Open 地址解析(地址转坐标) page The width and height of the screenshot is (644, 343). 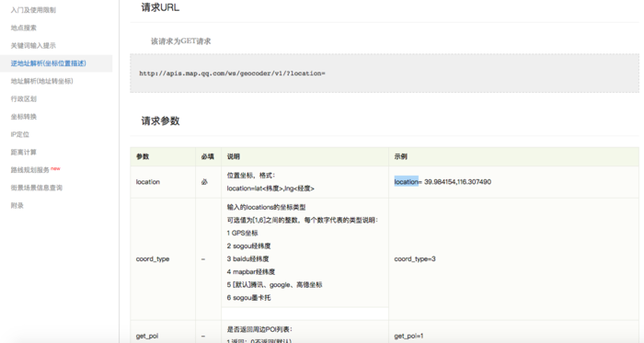[x=42, y=81]
